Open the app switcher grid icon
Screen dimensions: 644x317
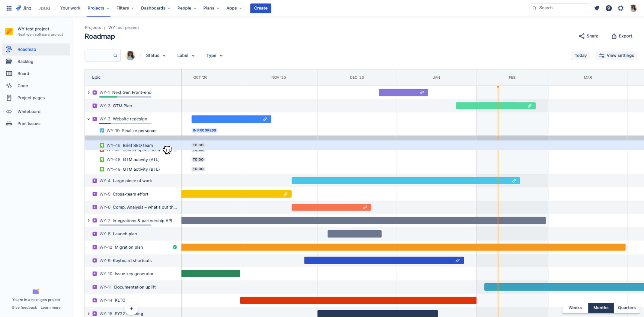click(9, 8)
